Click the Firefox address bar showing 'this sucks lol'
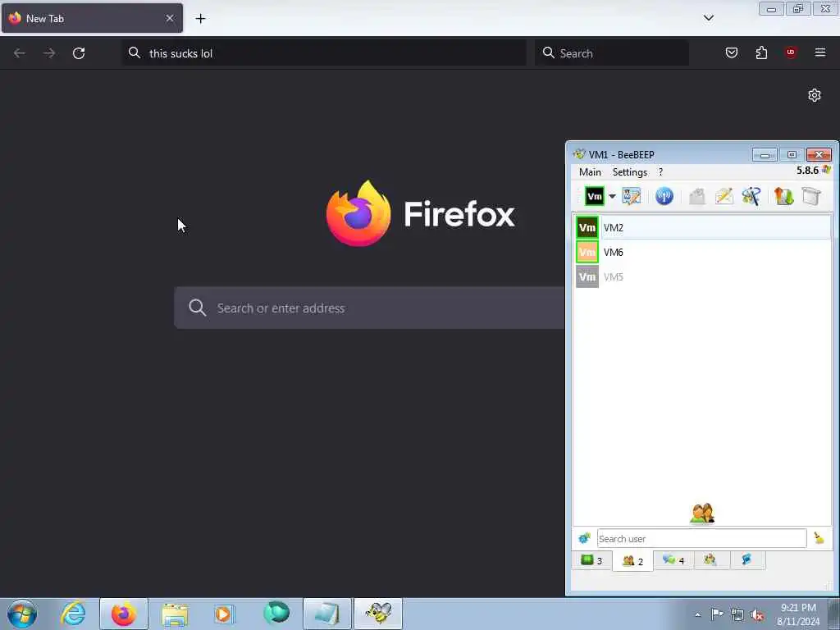This screenshot has width=840, height=630. tap(324, 53)
